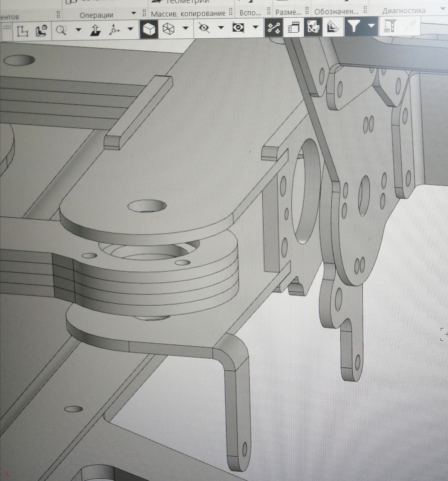Image resolution: width=448 pixels, height=481 pixels.
Task: Click the top round hole on hinge plate
Action: click(147, 206)
